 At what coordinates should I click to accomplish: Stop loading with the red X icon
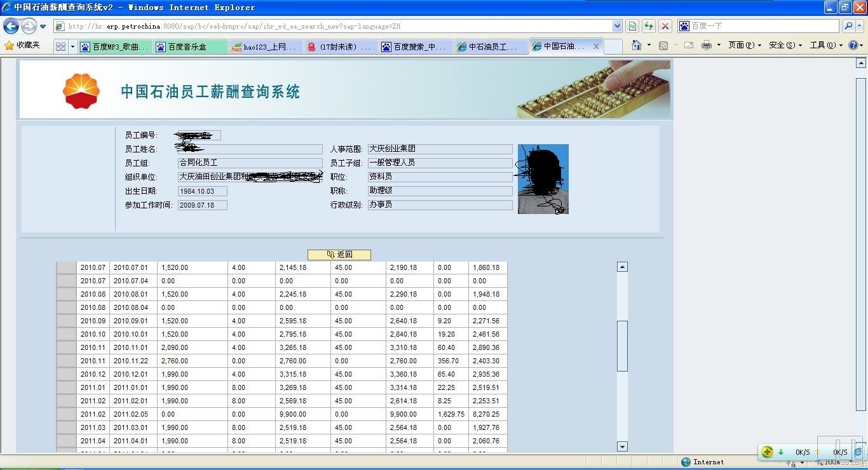tap(665, 26)
